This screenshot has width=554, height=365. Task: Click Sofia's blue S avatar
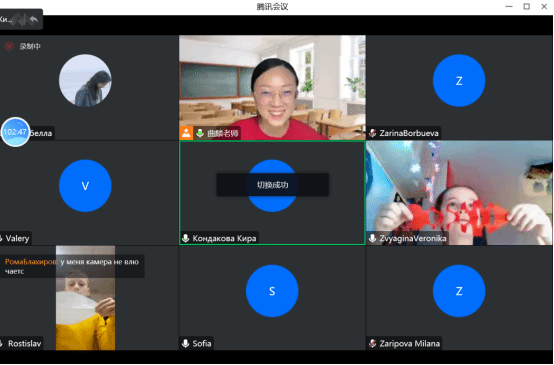(x=272, y=291)
